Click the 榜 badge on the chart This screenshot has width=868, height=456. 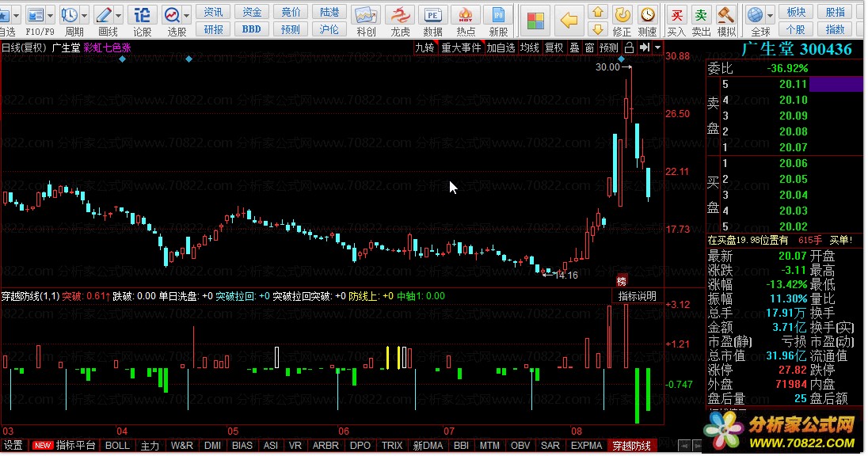click(622, 282)
